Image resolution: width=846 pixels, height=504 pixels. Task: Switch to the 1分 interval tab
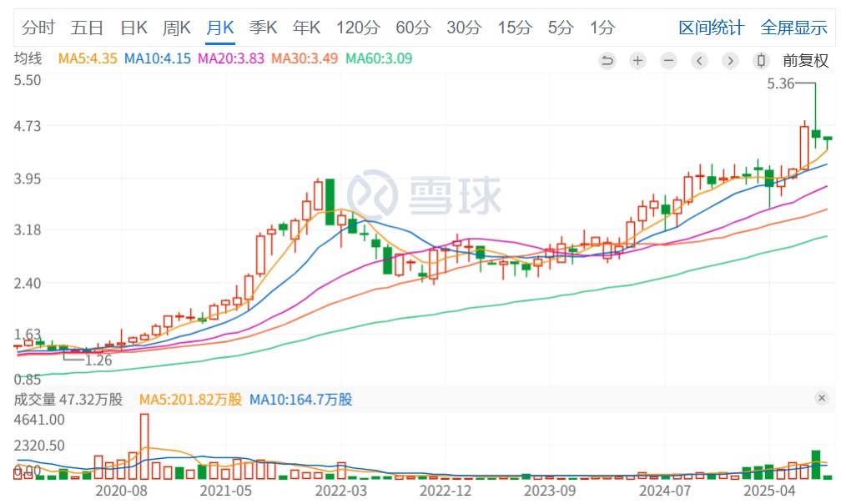pos(602,28)
